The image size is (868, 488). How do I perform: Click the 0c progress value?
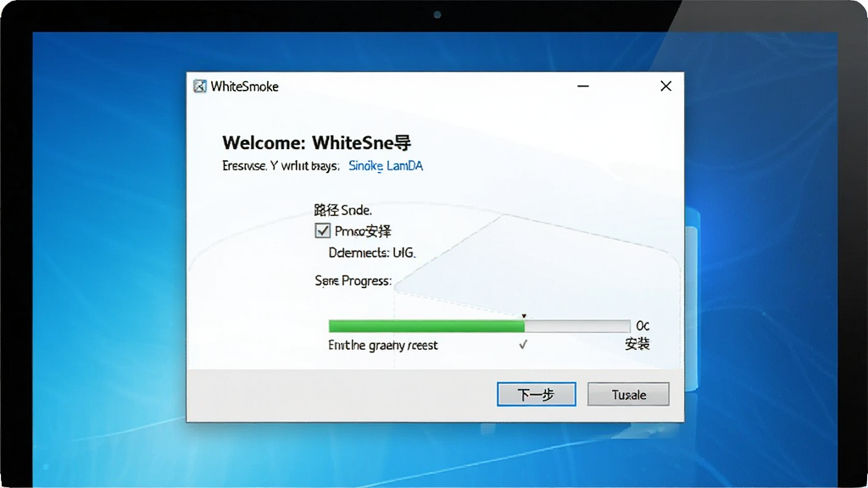tap(643, 325)
